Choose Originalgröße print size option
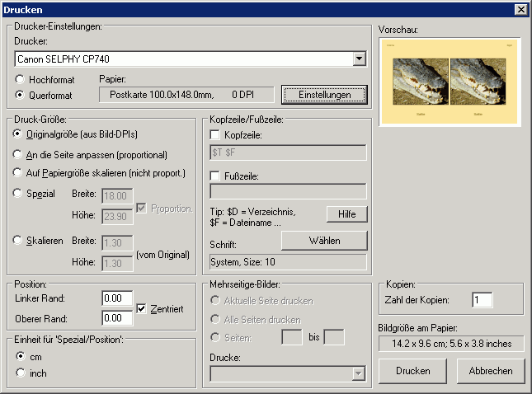 pos(18,134)
